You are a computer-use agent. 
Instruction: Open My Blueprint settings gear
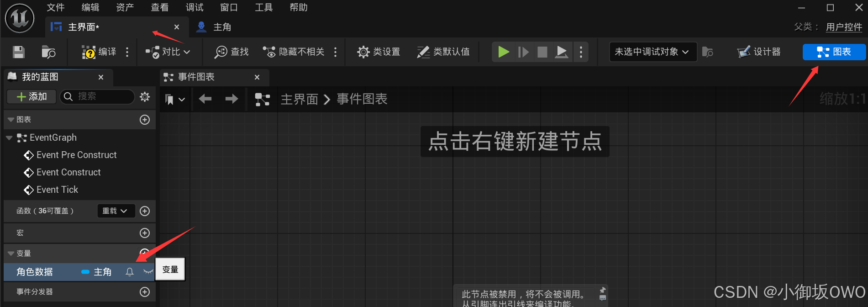click(145, 96)
